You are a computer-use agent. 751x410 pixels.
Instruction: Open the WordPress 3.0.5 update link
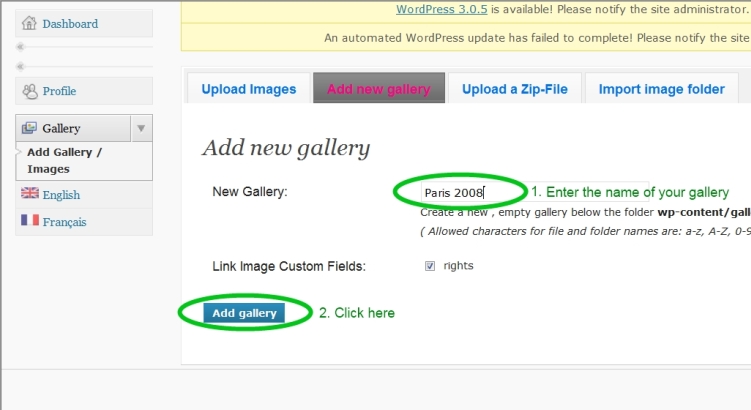(x=442, y=9)
